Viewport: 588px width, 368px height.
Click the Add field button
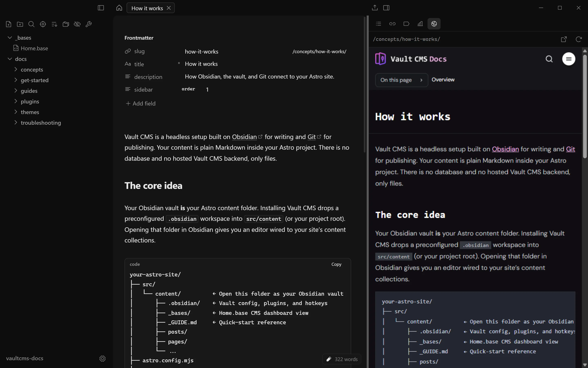[141, 103]
